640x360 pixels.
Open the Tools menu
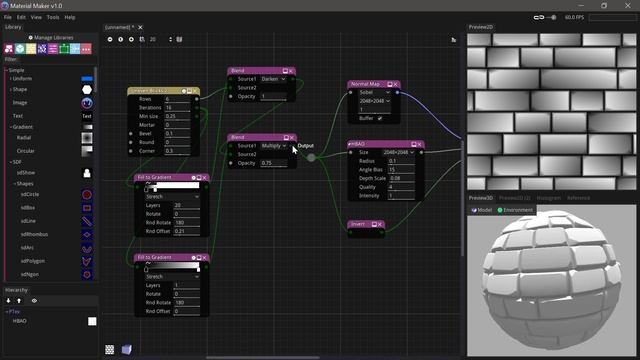[x=53, y=18]
